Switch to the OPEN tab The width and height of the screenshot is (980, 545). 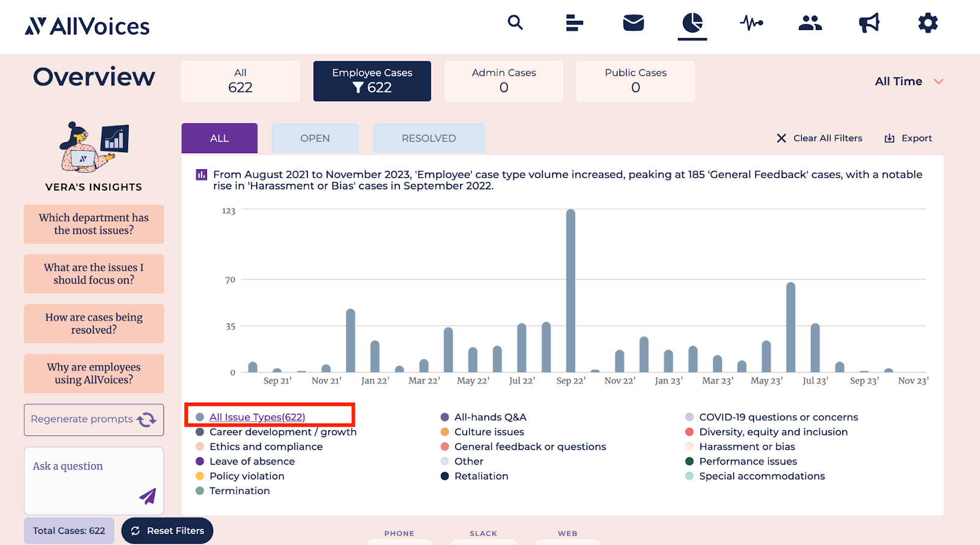click(315, 139)
